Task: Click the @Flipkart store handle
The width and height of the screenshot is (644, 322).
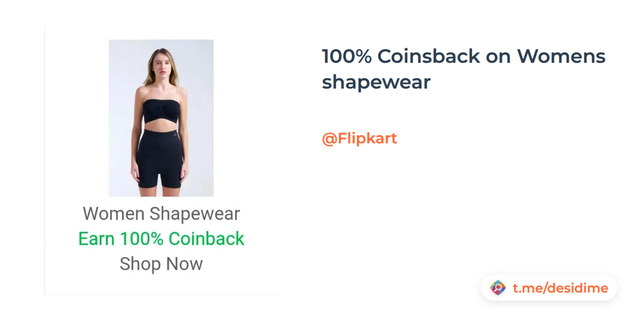Action: pos(359,138)
